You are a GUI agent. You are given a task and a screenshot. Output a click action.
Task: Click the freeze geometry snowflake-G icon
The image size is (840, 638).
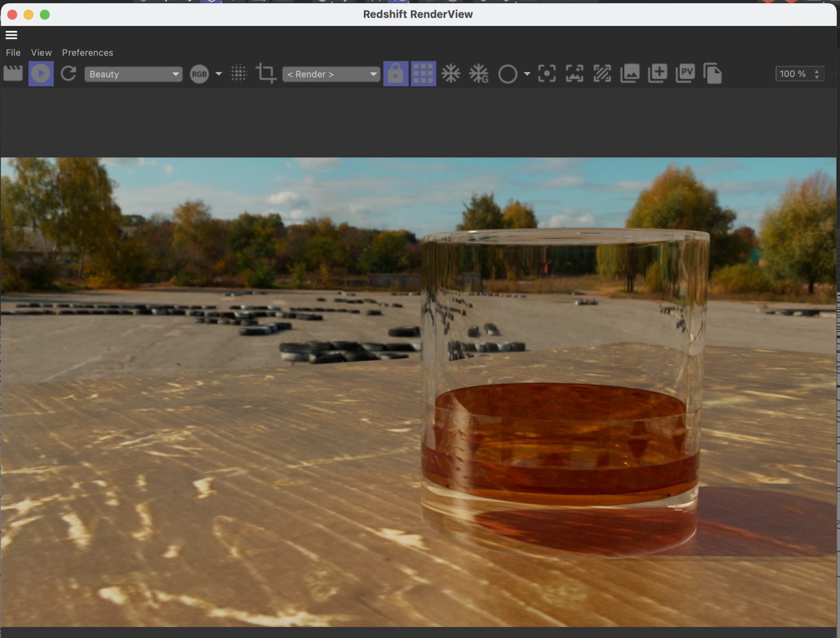tap(478, 73)
